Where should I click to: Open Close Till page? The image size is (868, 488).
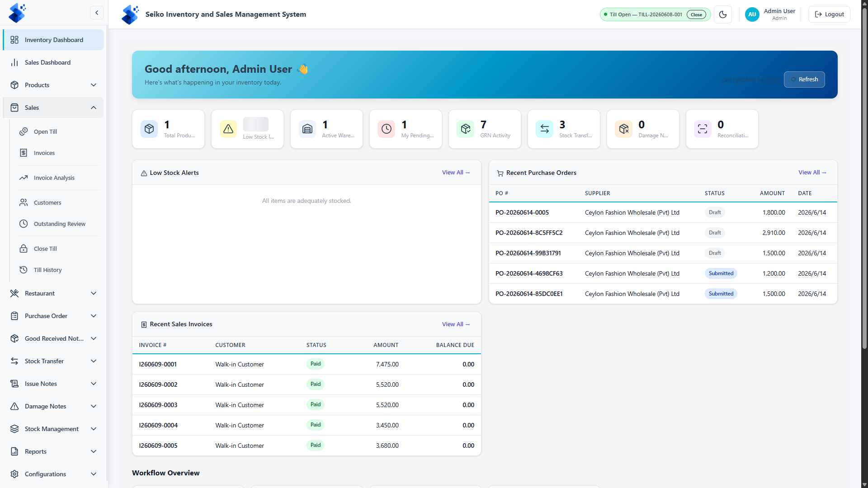point(58,249)
